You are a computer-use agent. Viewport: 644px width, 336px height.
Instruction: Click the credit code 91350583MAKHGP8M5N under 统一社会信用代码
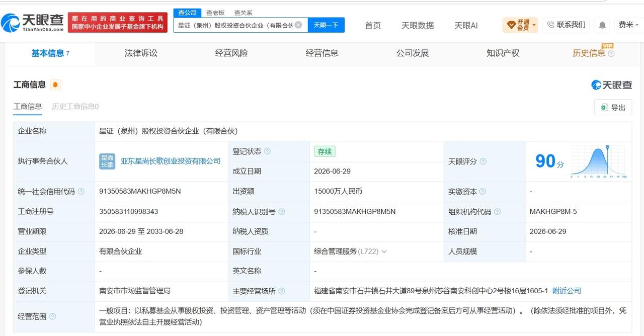coord(140,192)
